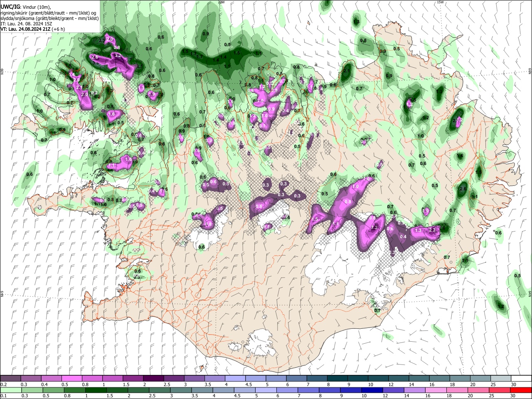The image size is (532, 399).
Task: Click the 'slydda/snjókoma' description line
Action: pos(49,18)
